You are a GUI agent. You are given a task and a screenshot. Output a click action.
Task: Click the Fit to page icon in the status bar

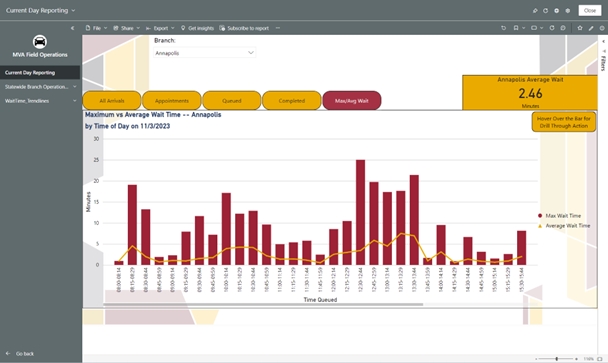coord(599,359)
